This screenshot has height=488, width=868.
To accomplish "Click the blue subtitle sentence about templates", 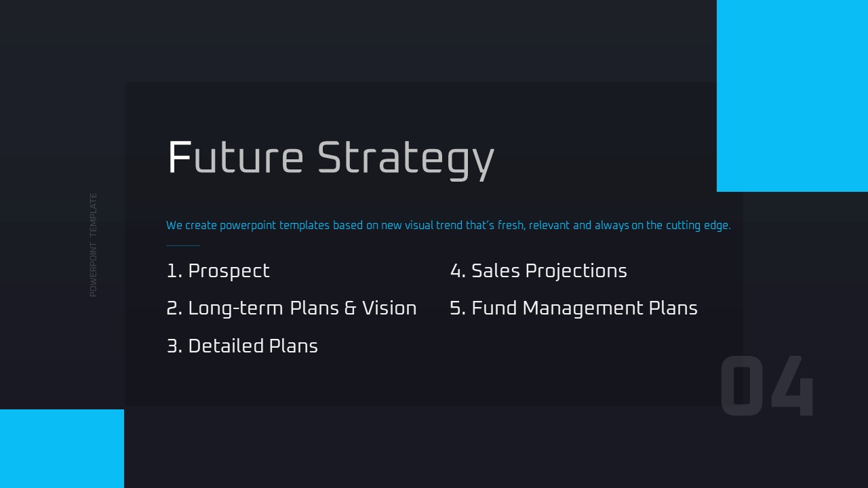I will click(448, 225).
